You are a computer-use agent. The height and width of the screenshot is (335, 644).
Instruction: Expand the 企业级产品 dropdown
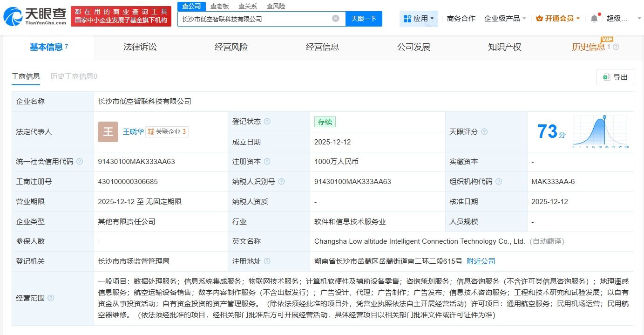tap(505, 19)
